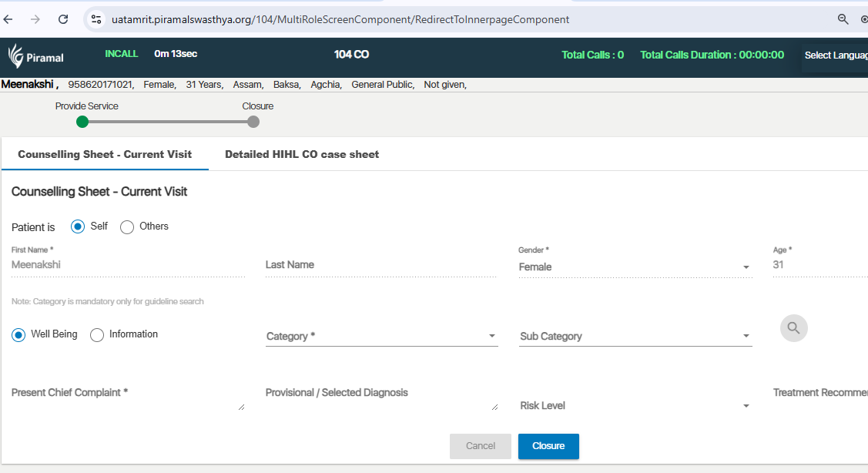Click the guideline search magnifier icon
The height and width of the screenshot is (473, 868).
[793, 328]
